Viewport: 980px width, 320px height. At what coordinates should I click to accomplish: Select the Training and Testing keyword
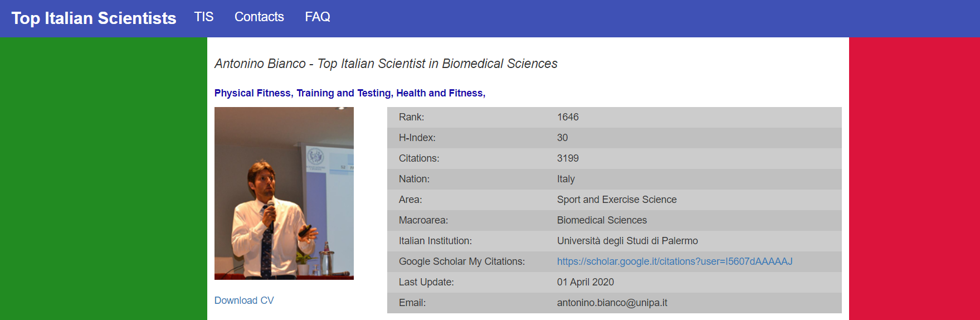point(344,93)
